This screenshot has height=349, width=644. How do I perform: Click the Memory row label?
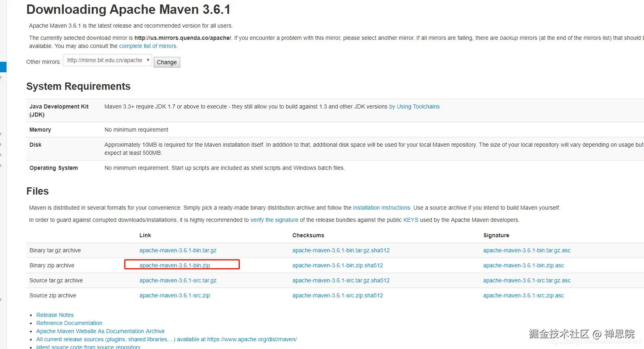point(40,130)
